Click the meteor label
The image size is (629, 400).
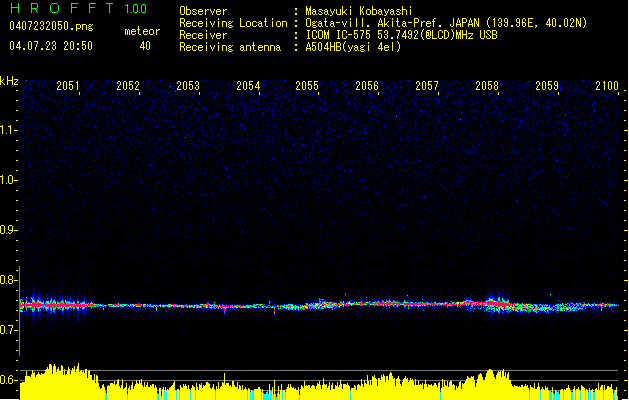pos(142,31)
